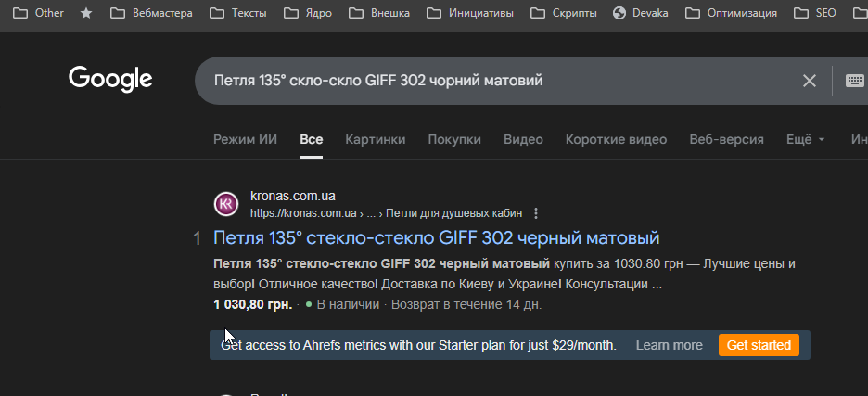Open the three-dot result options menu
Screen dimensions: 868x396
tap(536, 212)
